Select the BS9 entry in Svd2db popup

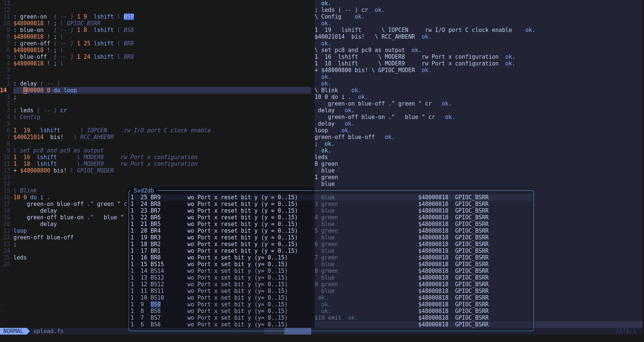155,304
